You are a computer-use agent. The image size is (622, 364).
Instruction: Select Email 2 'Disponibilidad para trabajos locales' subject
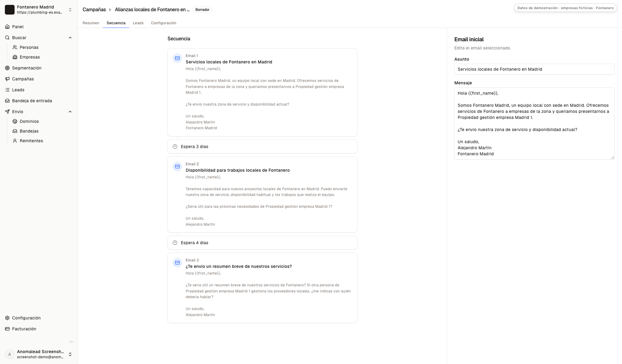pos(238,170)
